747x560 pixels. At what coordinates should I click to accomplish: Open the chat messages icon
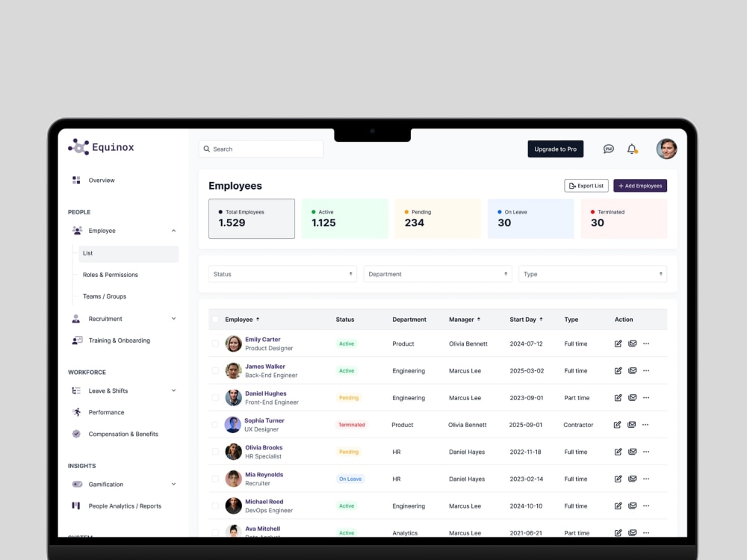point(608,149)
